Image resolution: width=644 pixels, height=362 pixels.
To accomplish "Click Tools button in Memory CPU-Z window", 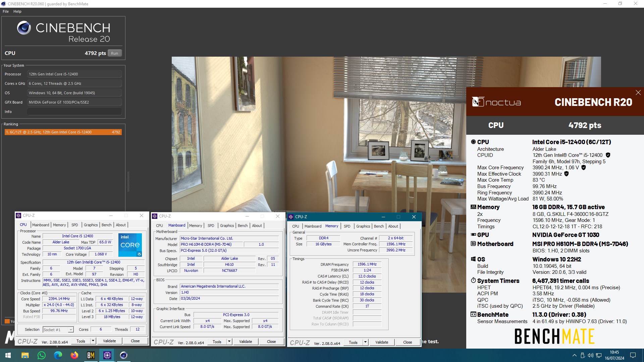I will point(353,343).
